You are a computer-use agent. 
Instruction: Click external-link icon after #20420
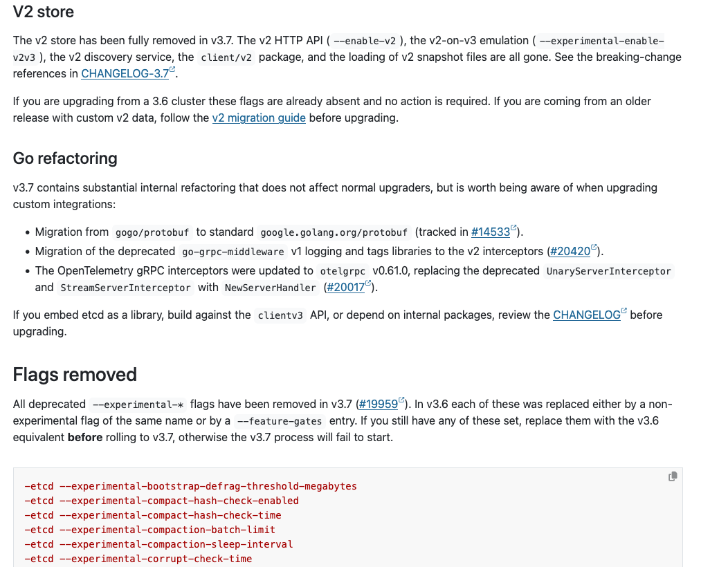pos(594,248)
